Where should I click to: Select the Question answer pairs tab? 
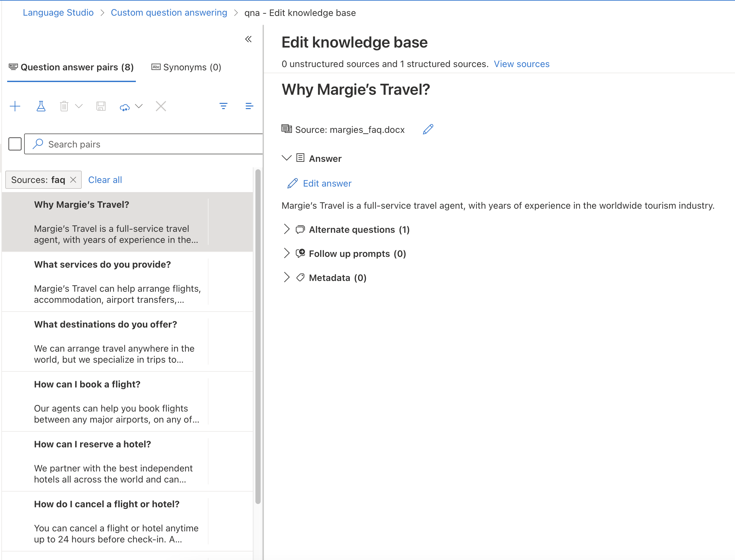coord(71,67)
